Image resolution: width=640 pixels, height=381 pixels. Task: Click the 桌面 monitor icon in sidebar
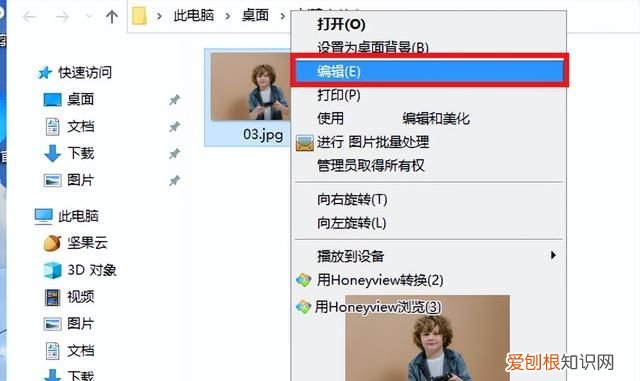pos(52,100)
